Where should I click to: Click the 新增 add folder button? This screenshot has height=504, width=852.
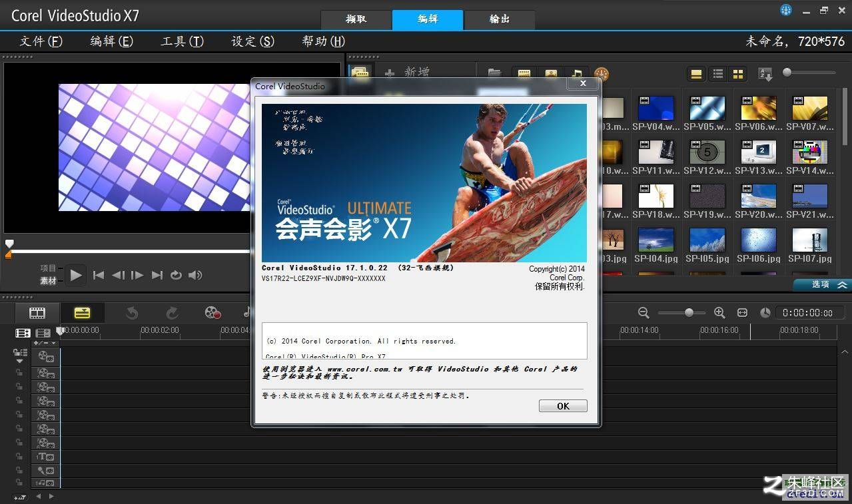click(408, 73)
